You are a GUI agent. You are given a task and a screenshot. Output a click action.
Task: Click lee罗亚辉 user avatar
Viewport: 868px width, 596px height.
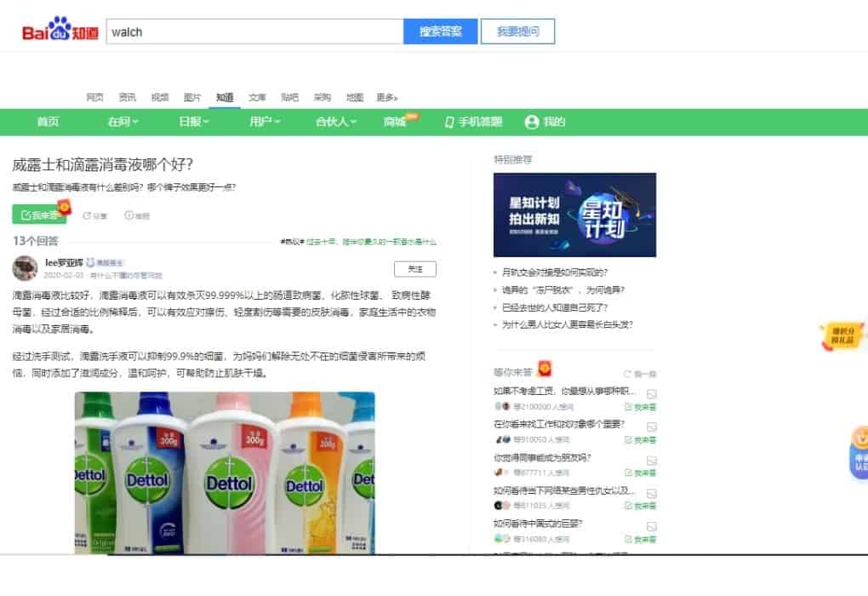(25, 268)
